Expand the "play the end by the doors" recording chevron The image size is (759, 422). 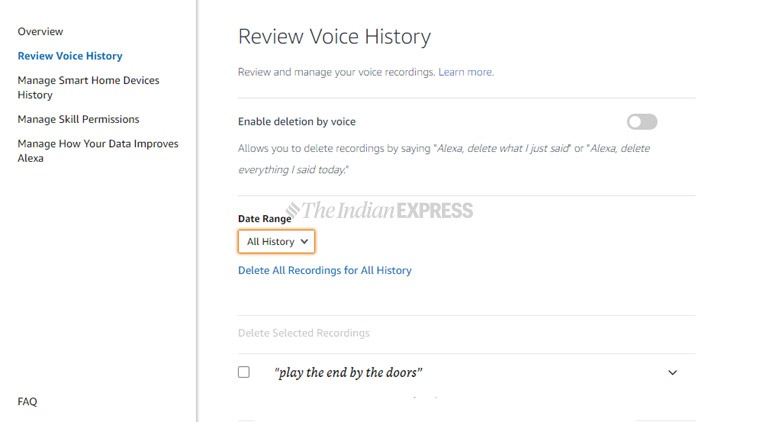point(672,373)
